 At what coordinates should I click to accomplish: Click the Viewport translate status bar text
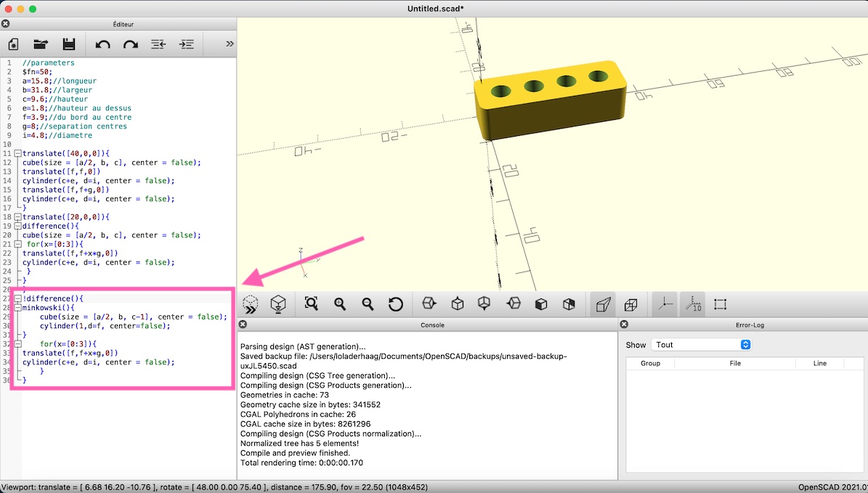coord(216,487)
